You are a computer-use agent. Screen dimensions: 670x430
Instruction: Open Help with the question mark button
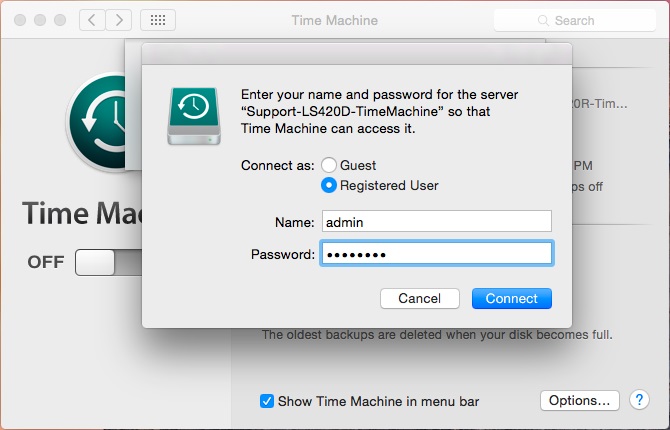[640, 401]
